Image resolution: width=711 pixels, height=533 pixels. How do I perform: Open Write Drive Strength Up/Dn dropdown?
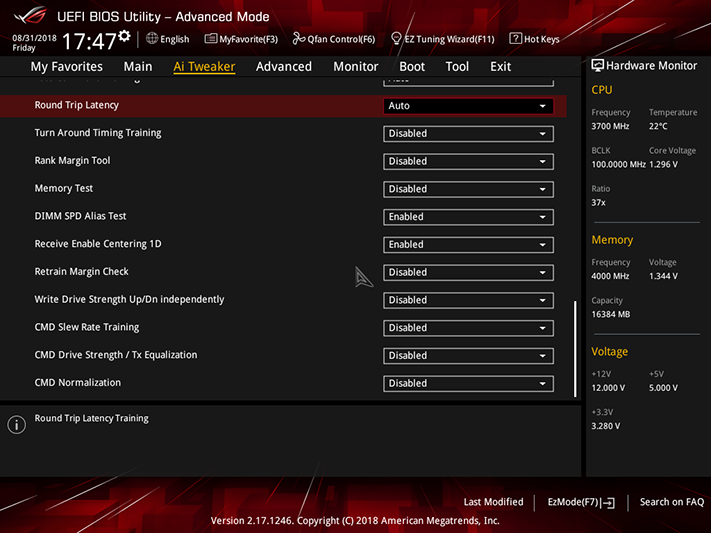[x=468, y=300]
